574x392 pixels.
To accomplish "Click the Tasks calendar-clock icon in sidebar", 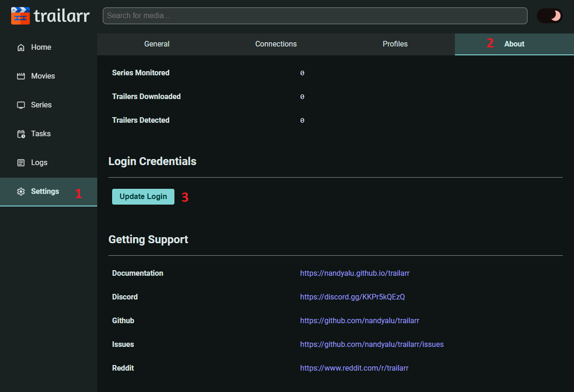I will coord(21,134).
